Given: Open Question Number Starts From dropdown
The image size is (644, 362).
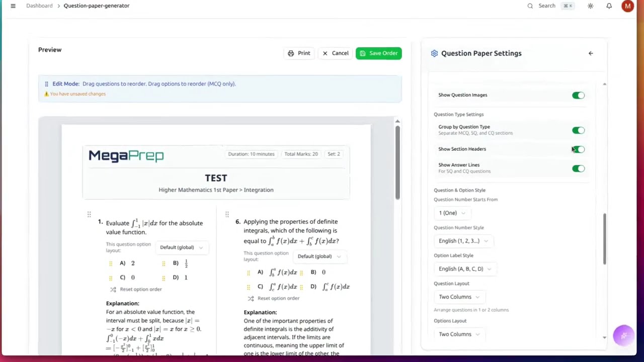Looking at the screenshot, I should [x=452, y=213].
